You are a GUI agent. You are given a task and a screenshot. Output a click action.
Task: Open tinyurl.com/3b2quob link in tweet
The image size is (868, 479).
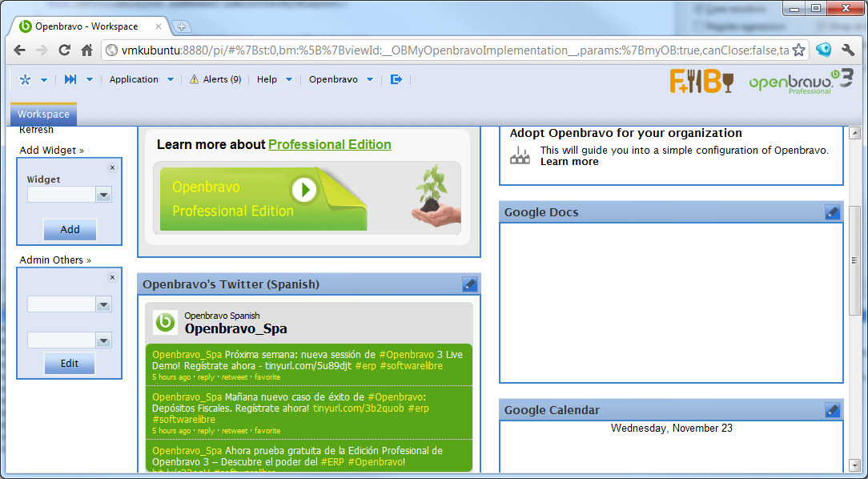(359, 409)
